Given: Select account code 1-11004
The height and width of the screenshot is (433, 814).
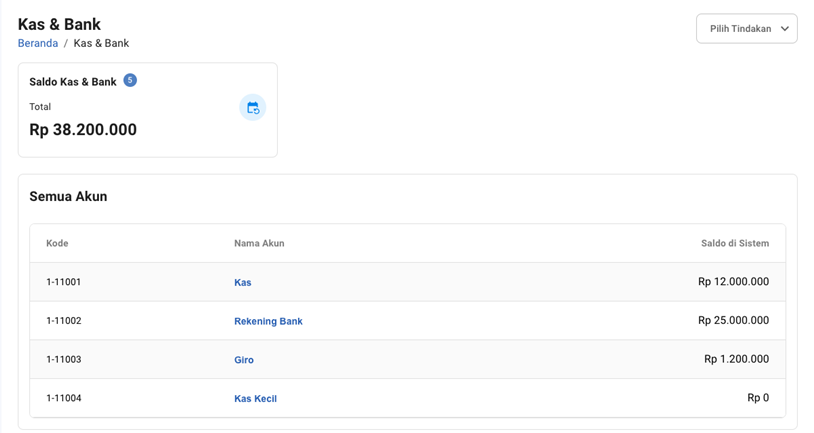Looking at the screenshot, I should click(64, 398).
